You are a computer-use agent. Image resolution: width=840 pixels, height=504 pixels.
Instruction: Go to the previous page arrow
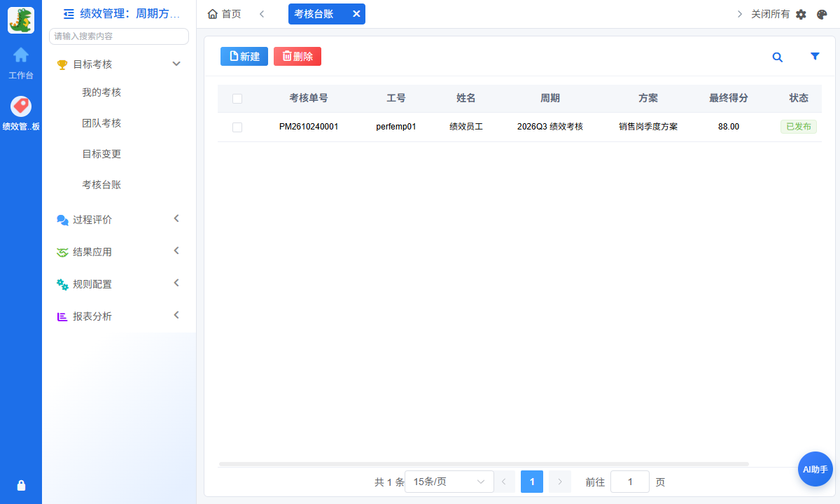(x=504, y=482)
